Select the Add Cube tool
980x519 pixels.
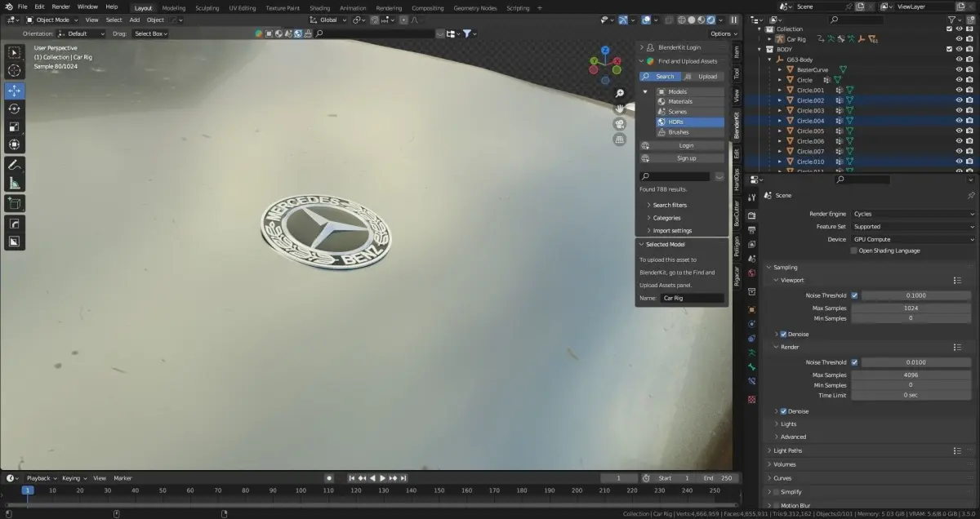(15, 202)
